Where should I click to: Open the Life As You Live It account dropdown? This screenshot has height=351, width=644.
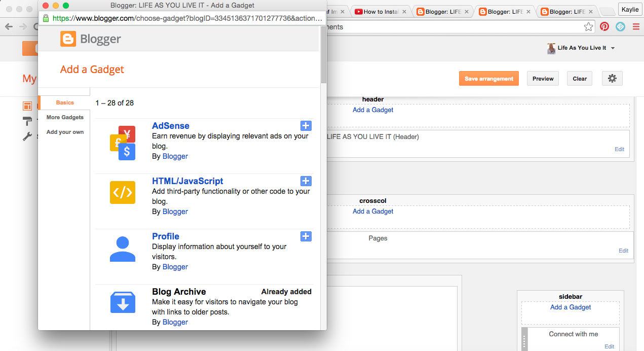613,48
